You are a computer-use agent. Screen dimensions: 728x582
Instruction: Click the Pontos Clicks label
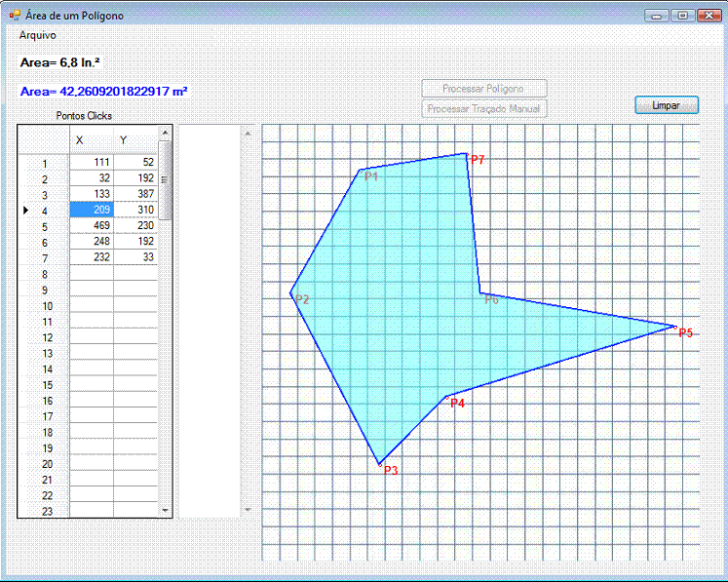84,116
